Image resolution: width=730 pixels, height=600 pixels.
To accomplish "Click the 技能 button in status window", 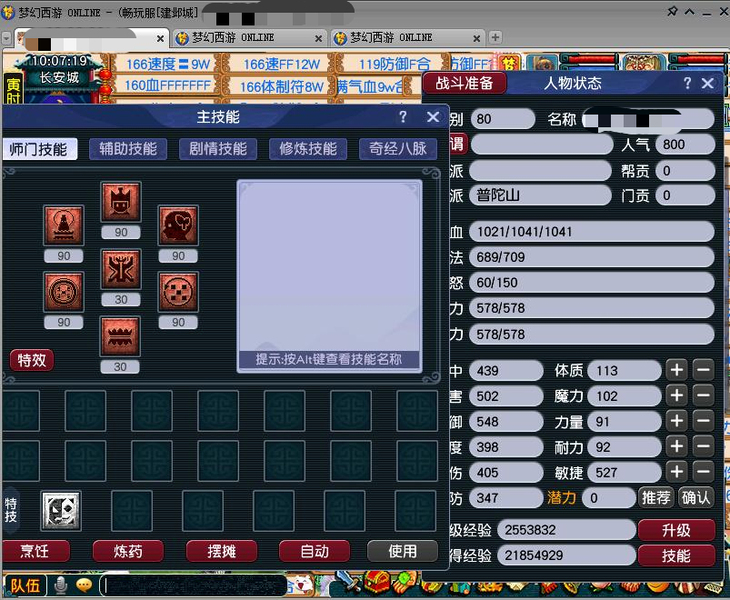I will pos(676,556).
